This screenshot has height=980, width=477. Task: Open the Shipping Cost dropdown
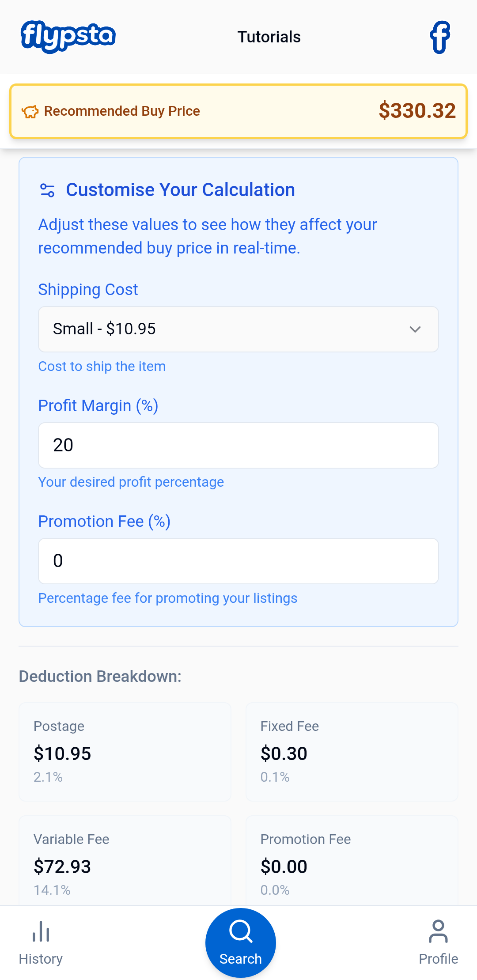point(238,329)
